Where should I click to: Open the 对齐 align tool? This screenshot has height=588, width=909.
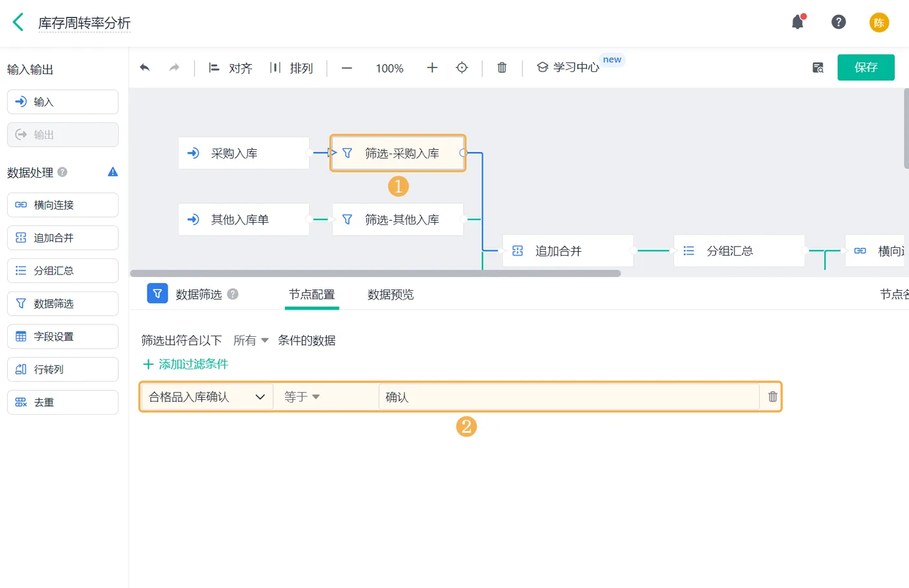pos(230,67)
